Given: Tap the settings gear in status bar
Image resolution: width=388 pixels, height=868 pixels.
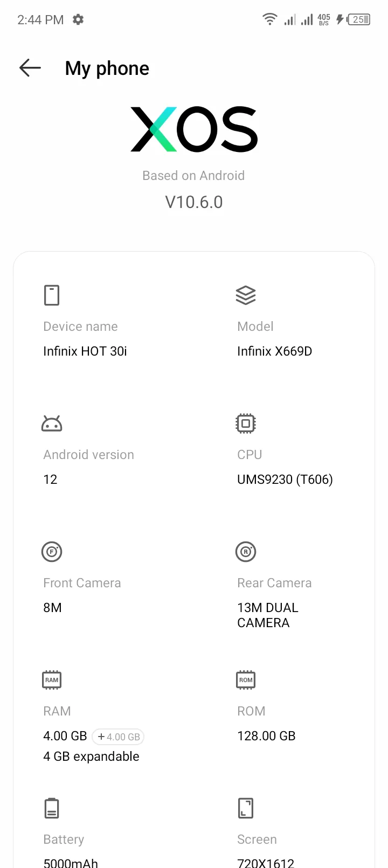Looking at the screenshot, I should coord(78,19).
